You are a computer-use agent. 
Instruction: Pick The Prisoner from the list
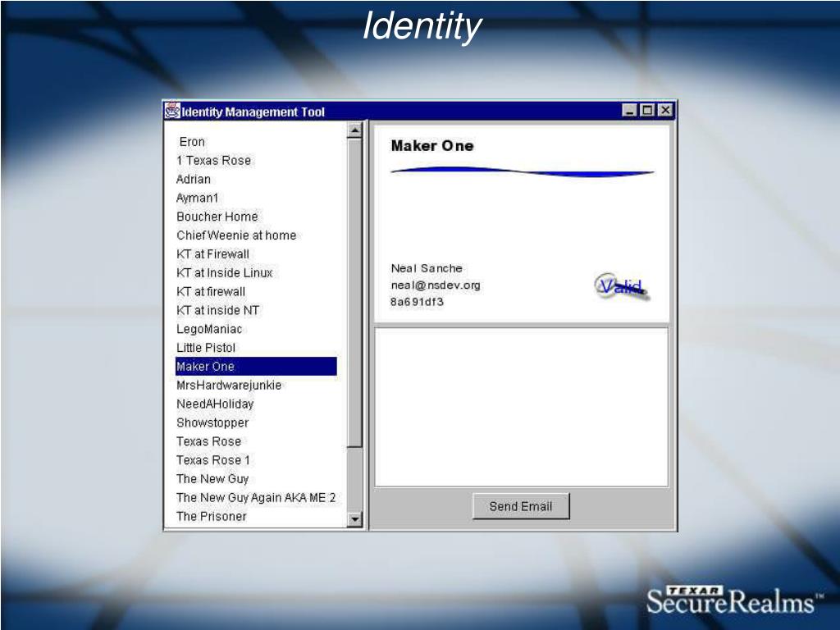(x=211, y=517)
